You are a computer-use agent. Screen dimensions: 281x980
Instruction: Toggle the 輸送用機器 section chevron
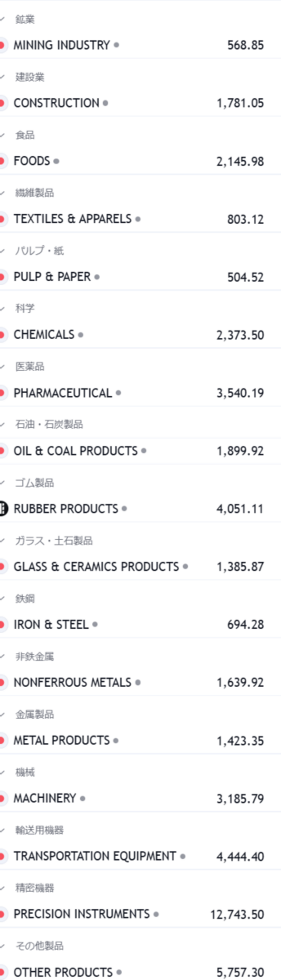pos(2,830)
